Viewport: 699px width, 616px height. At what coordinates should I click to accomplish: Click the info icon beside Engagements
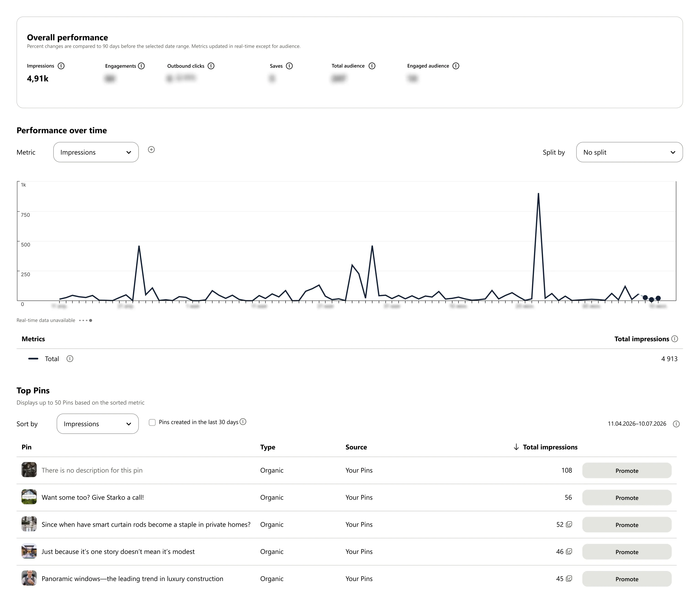141,66
